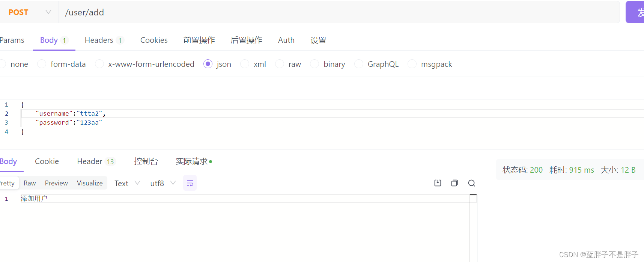644x262 pixels.
Task: Open the 后置操作 tab
Action: coord(246,40)
